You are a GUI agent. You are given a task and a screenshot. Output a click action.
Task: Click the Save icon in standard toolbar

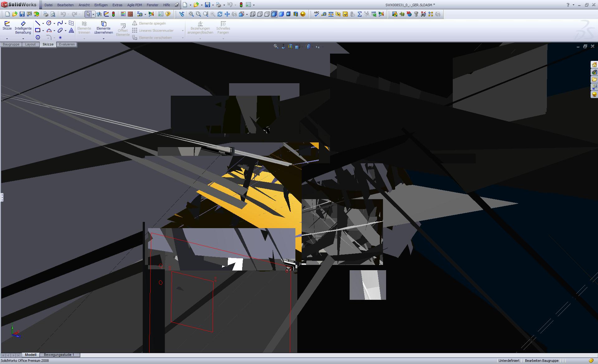(x=22, y=14)
